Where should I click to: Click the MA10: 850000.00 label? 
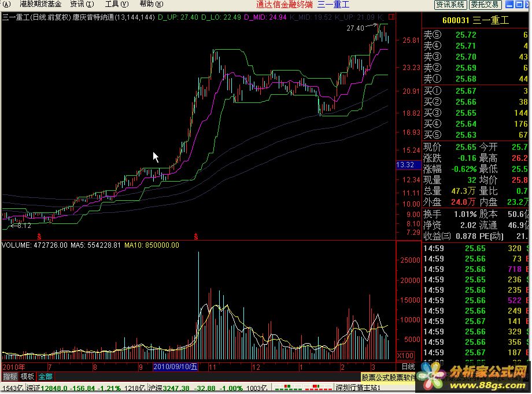coord(152,245)
